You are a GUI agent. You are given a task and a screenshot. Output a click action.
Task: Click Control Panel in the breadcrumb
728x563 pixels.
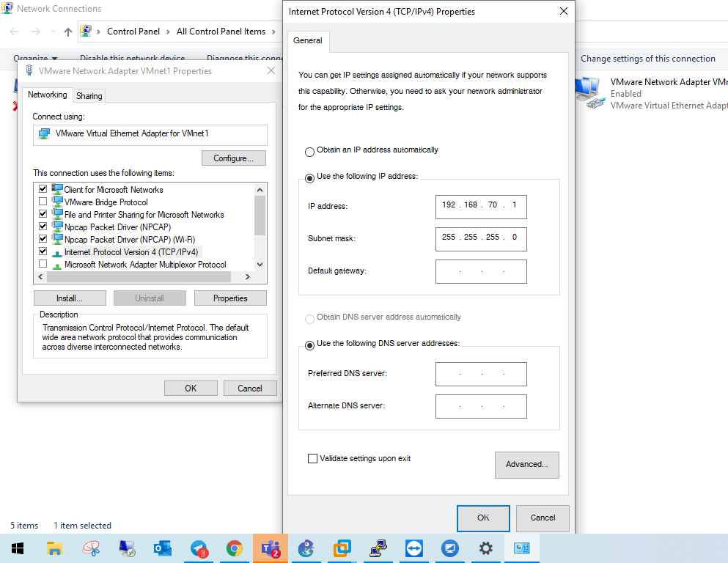click(x=133, y=32)
